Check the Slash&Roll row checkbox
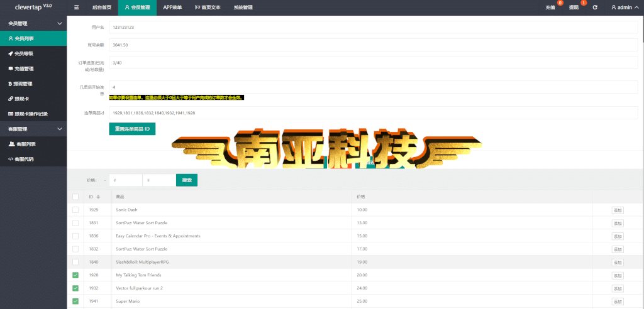 (75, 262)
